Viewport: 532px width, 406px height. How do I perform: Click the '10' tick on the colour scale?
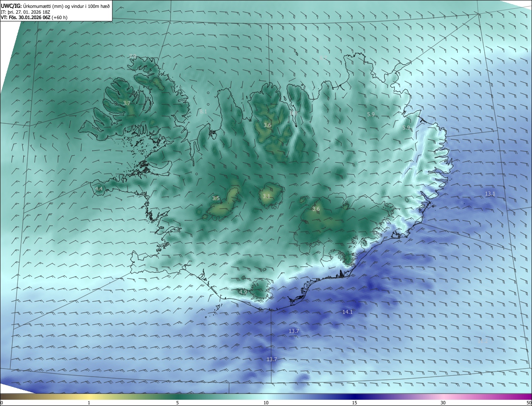pos(266,403)
